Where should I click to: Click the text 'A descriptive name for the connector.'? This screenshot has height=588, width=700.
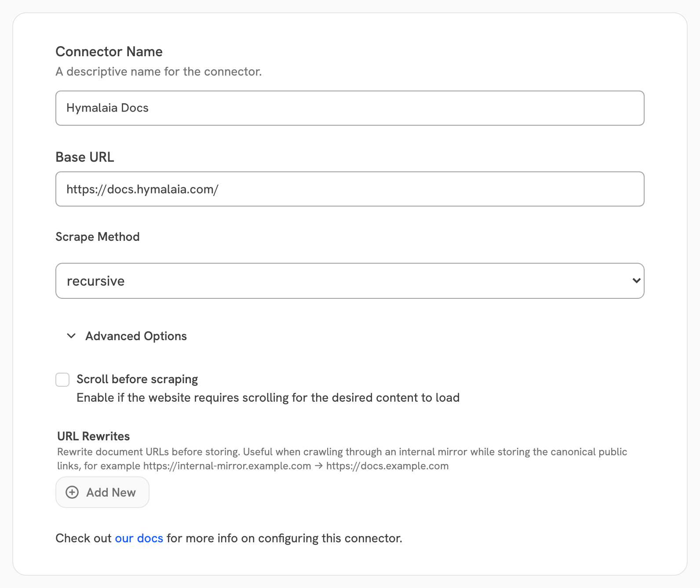tap(159, 72)
